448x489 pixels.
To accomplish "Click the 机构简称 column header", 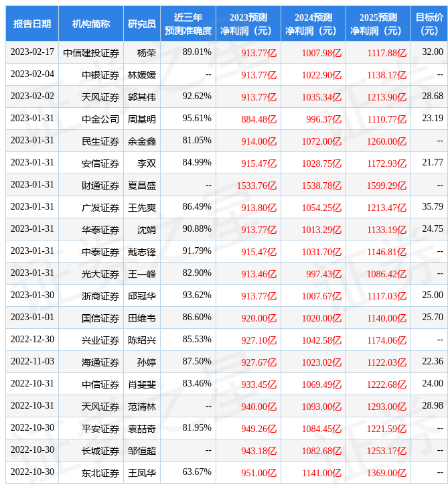I will tap(91, 23).
